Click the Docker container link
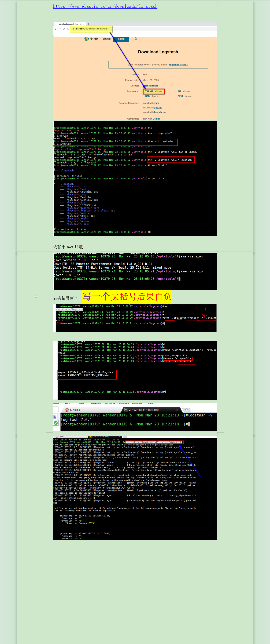The width and height of the screenshot is (270, 644). tap(156, 119)
